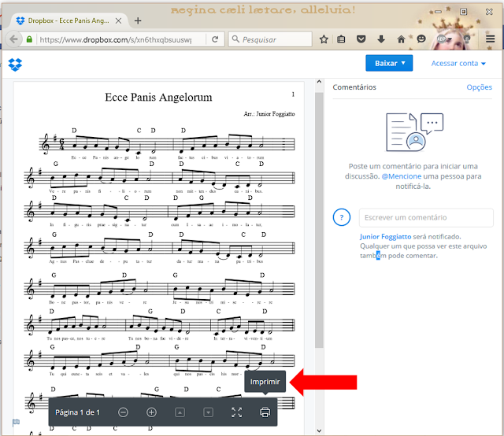Image resolution: width=504 pixels, height=436 pixels.
Task: Print the document using printer icon
Action: 265,412
